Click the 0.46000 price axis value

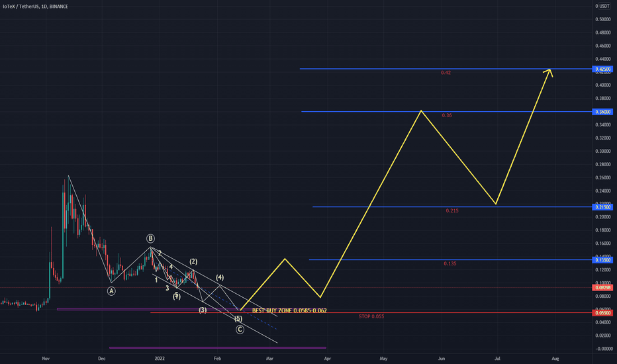pyautogui.click(x=603, y=46)
